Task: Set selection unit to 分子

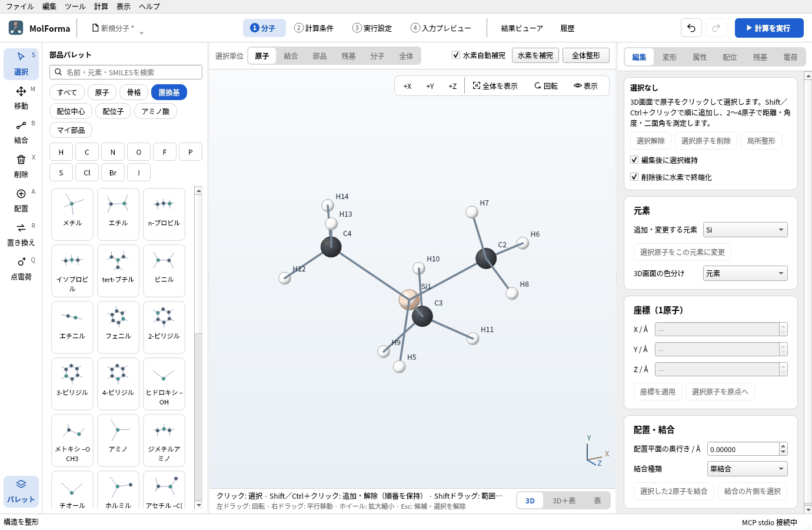Action: 377,56
